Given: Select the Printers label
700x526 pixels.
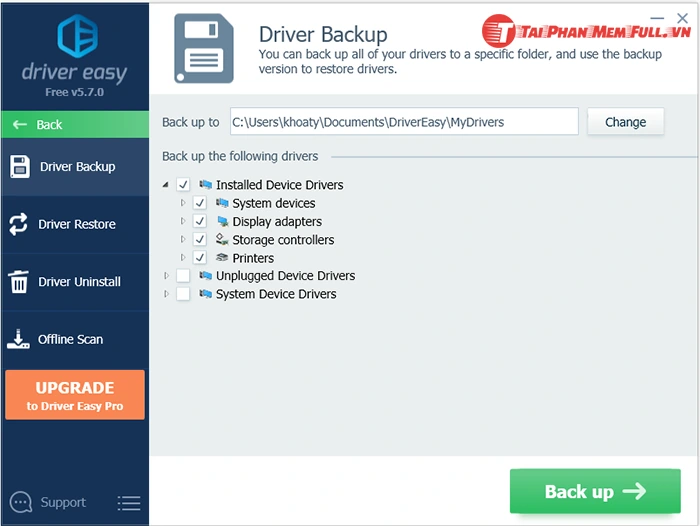Looking at the screenshot, I should point(253,258).
